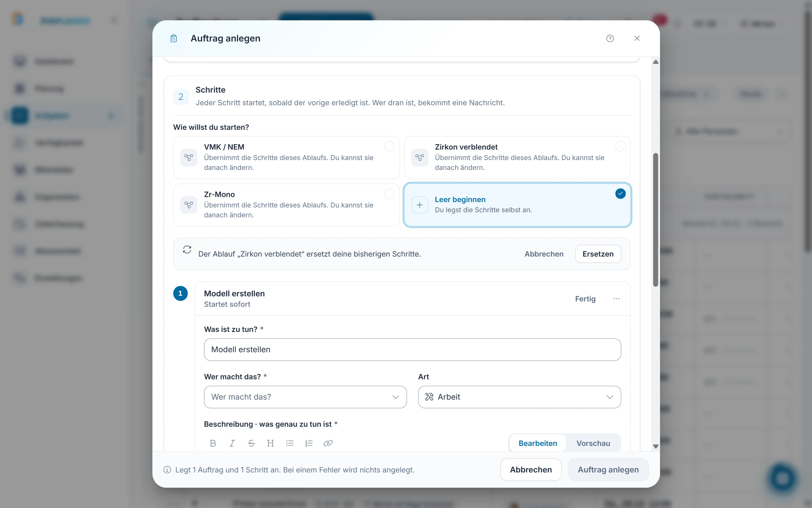Open the Art dropdown showing Arbeit
The image size is (812, 508).
coord(519,397)
